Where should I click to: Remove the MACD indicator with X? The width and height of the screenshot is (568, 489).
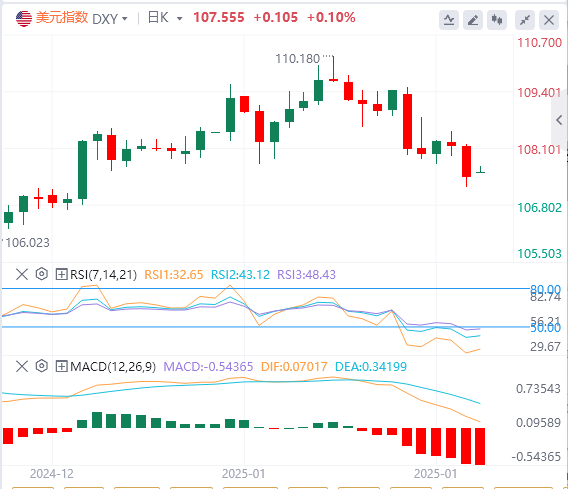(x=22, y=366)
